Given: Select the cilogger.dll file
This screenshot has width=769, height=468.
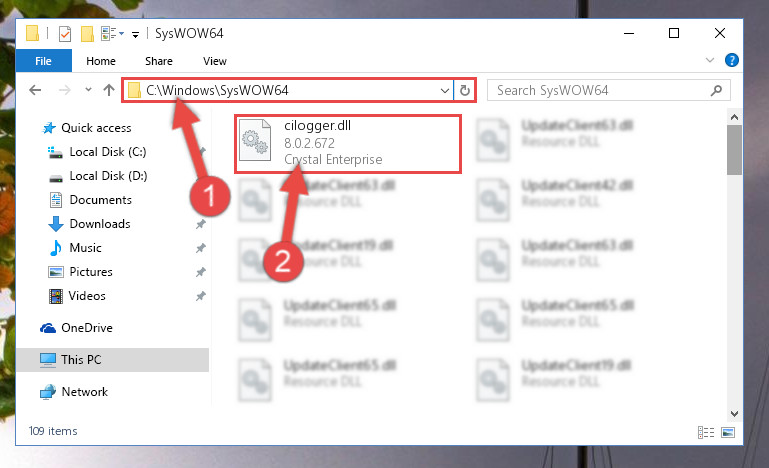Looking at the screenshot, I should 348,144.
